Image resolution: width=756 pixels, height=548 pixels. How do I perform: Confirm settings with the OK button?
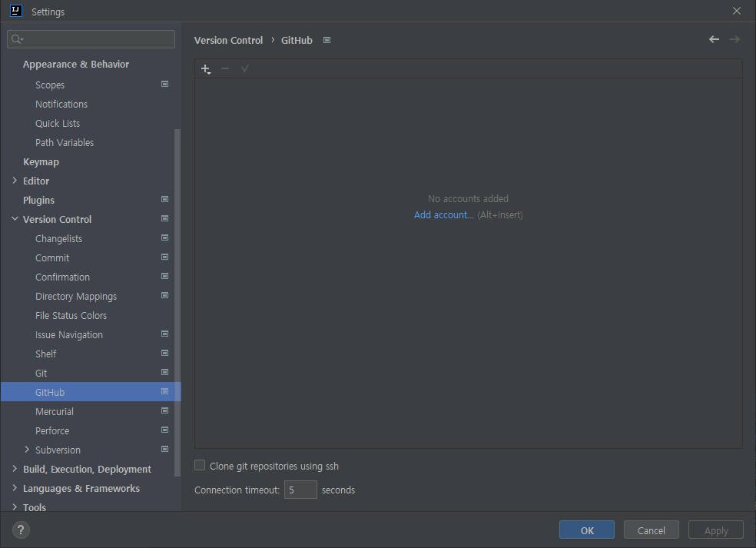(587, 530)
